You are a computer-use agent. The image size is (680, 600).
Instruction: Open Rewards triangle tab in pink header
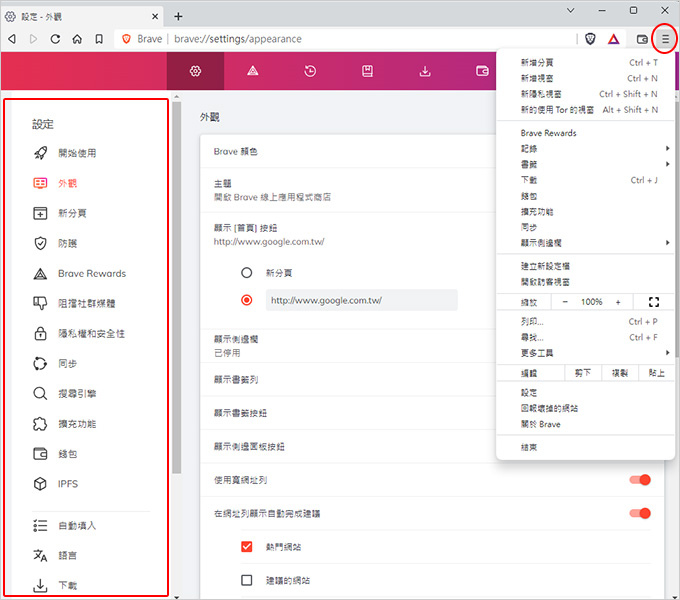253,71
